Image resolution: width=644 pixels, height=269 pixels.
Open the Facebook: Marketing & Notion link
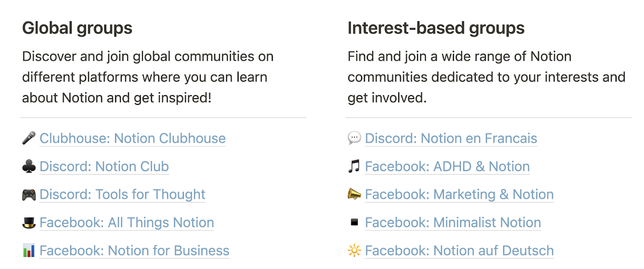(459, 195)
